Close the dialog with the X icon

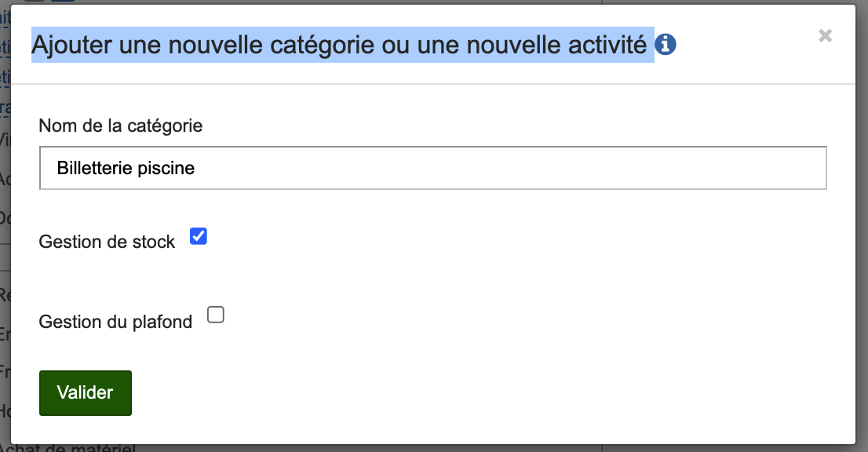pyautogui.click(x=825, y=35)
